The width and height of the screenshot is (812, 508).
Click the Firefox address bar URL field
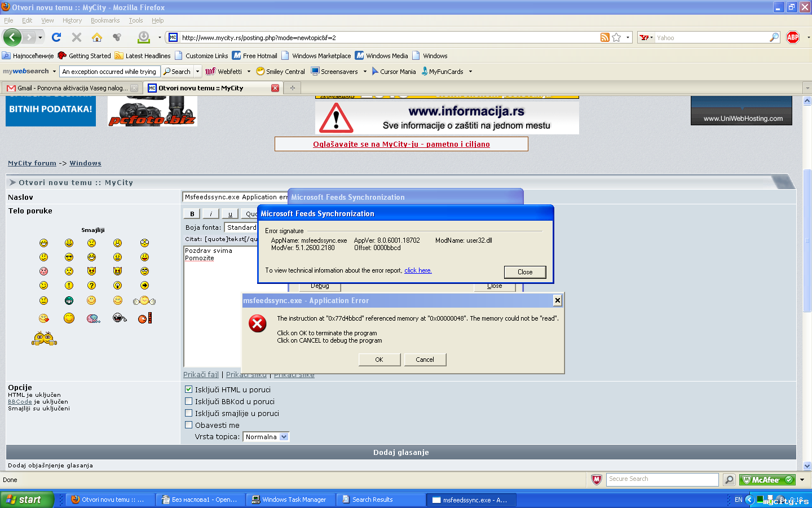pyautogui.click(x=389, y=38)
